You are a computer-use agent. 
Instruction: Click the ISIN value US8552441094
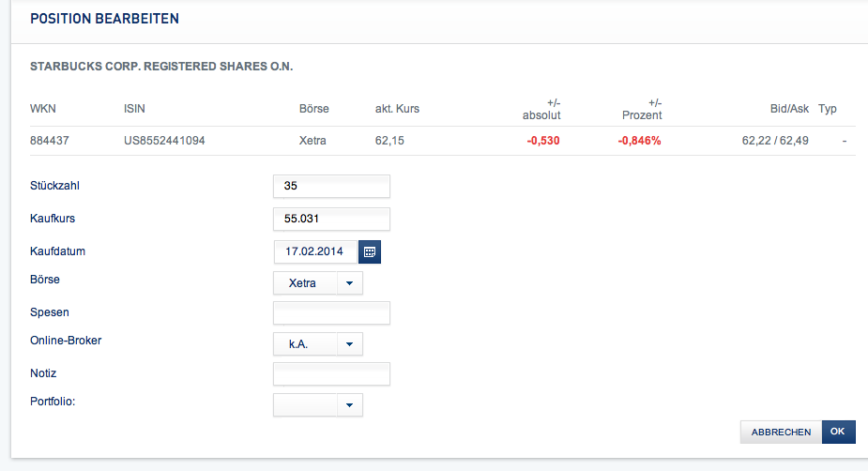164,141
